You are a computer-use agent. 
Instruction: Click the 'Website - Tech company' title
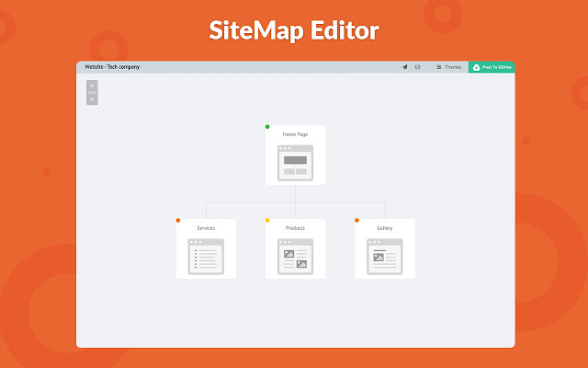tap(112, 67)
